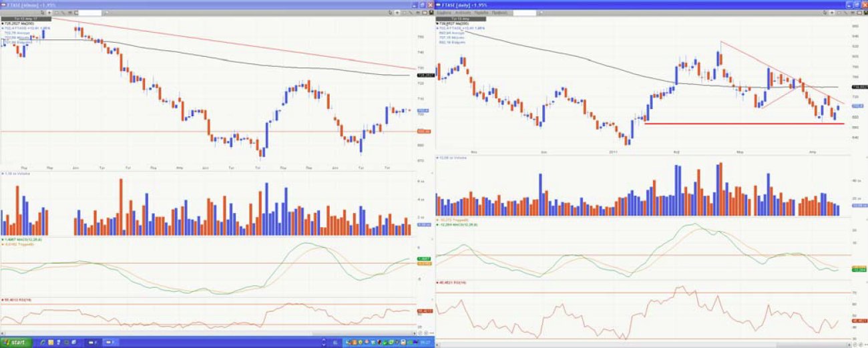Pick the trend line drawing tool in daily chart toolbar

[x=845, y=13]
